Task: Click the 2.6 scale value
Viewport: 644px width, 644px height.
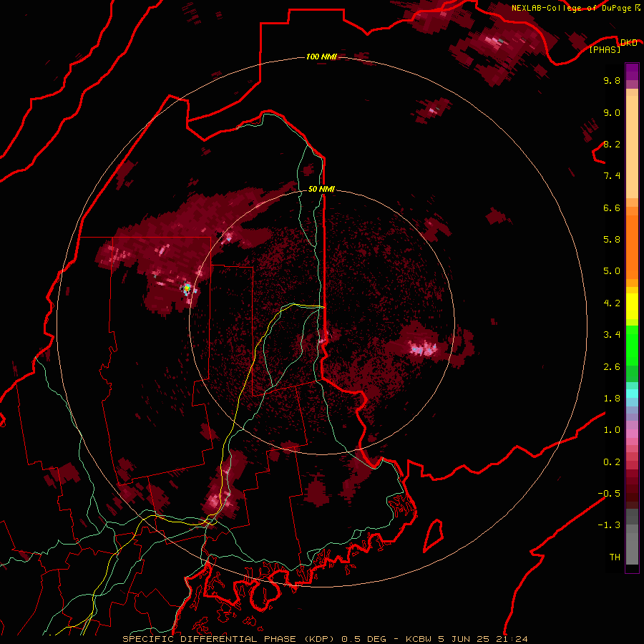Action: click(x=612, y=367)
